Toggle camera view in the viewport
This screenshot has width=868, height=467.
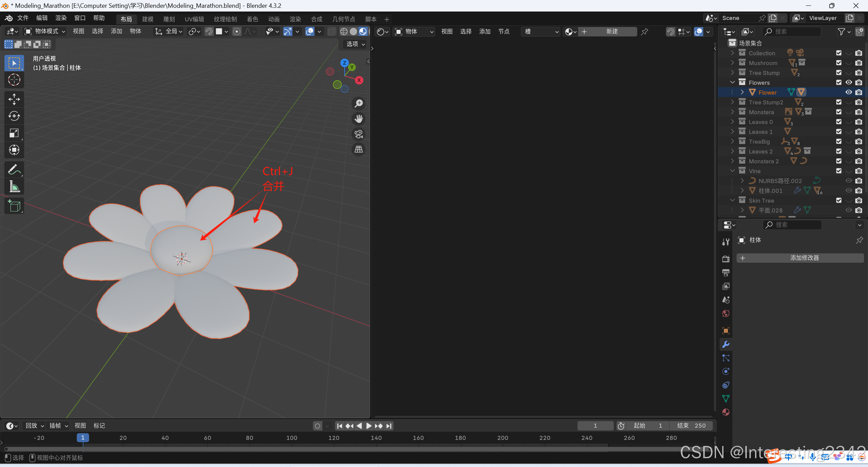coord(359,134)
